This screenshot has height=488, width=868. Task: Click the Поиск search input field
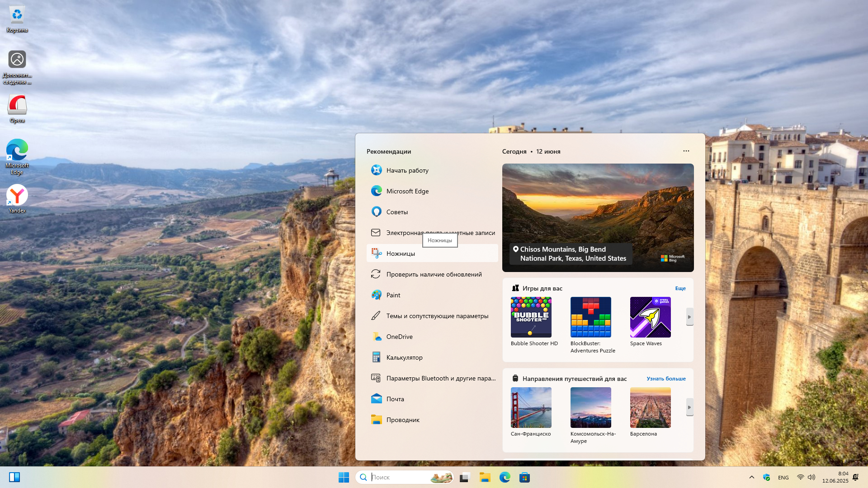pos(398,477)
